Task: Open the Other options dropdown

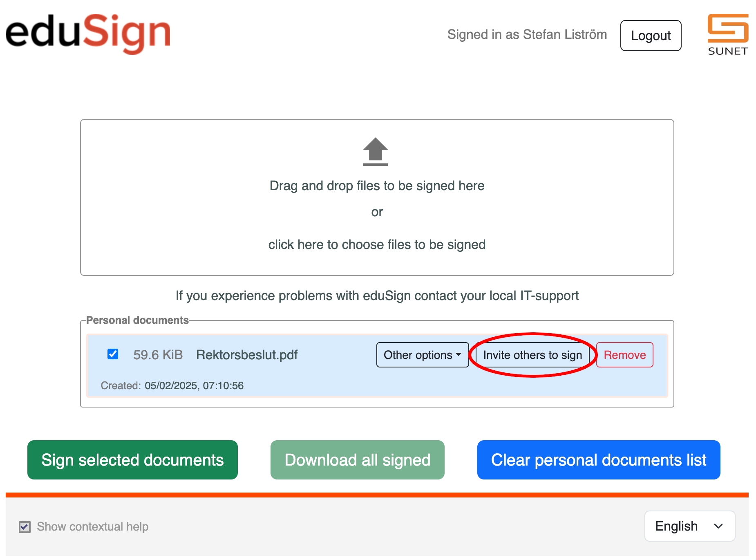Action: point(423,355)
